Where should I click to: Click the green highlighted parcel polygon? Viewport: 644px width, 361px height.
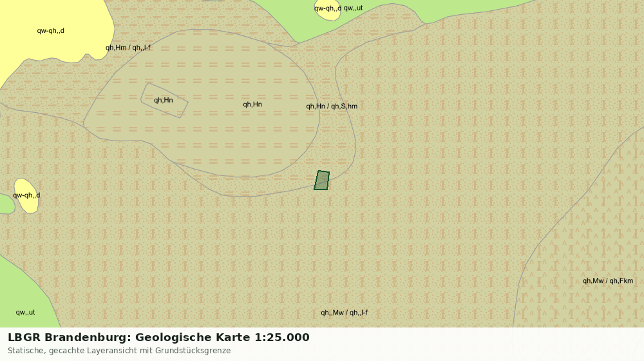[x=321, y=180]
